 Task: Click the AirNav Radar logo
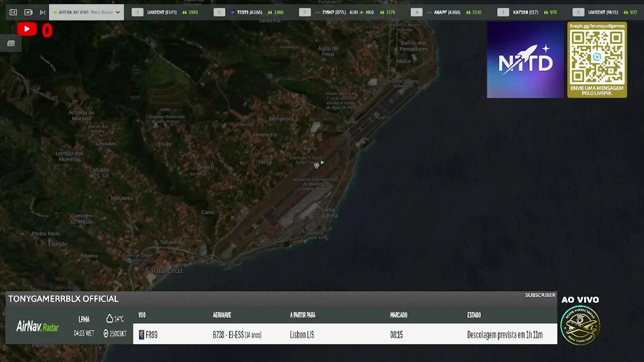pyautogui.click(x=38, y=327)
